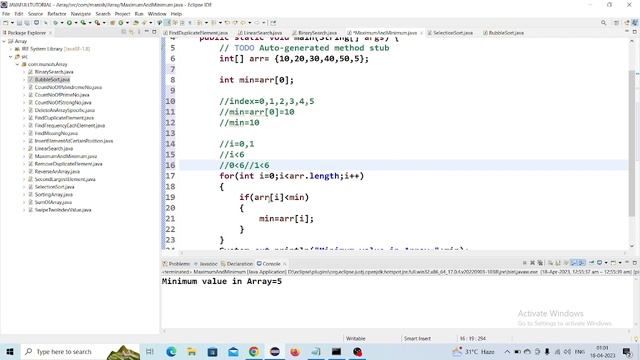Click the toolbar Search magnifier icon
This screenshot has width=640, height=360.
603,23
